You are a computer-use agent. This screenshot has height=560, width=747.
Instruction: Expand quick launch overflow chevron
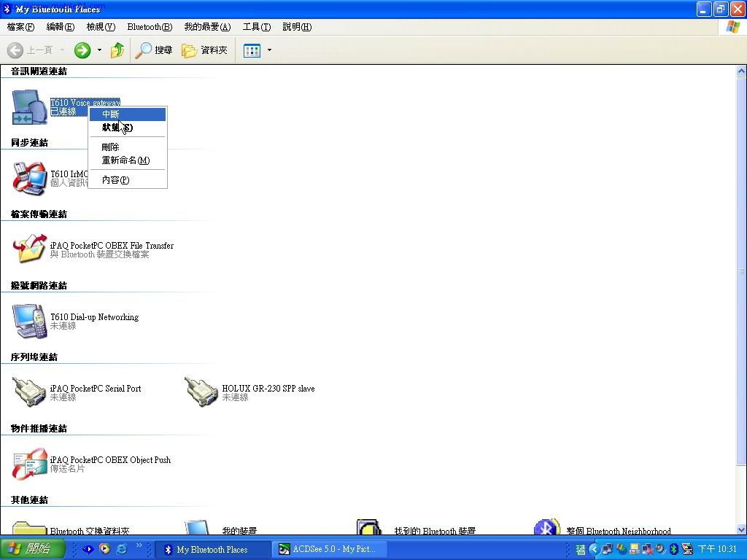click(x=139, y=545)
